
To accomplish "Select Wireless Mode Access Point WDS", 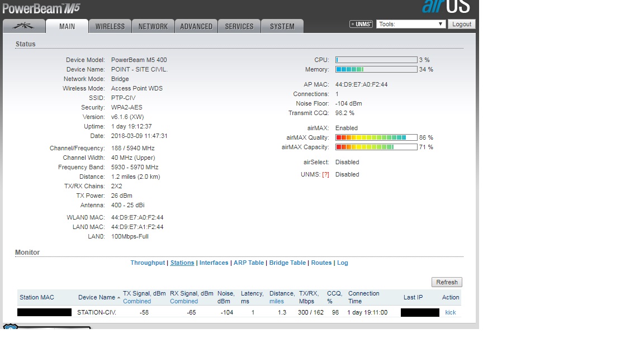I will coord(137,88).
